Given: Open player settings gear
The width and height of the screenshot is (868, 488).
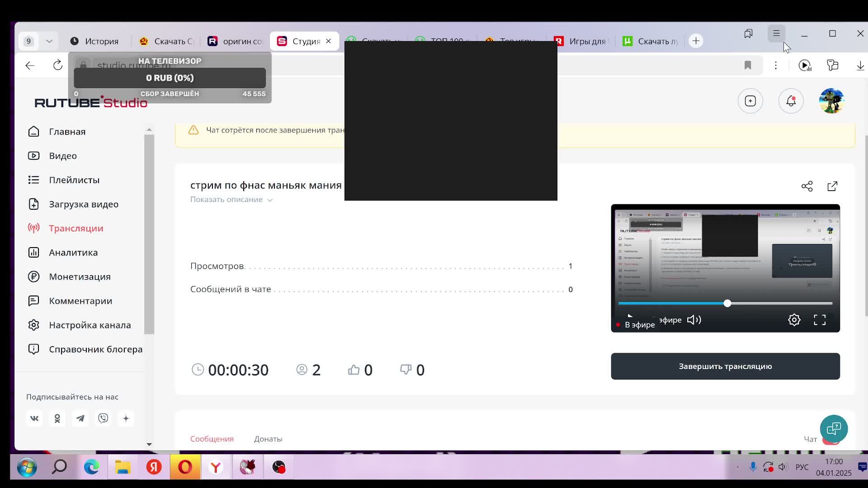Looking at the screenshot, I should pos(794,320).
